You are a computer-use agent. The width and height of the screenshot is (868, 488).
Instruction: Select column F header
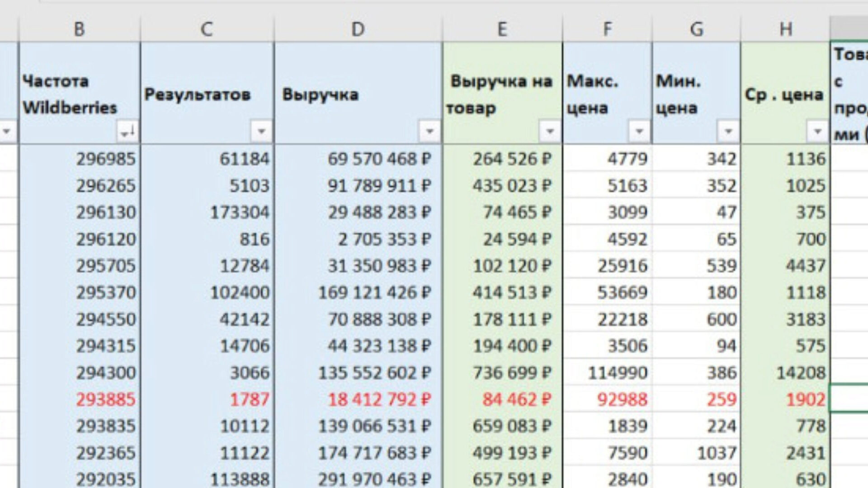click(607, 29)
